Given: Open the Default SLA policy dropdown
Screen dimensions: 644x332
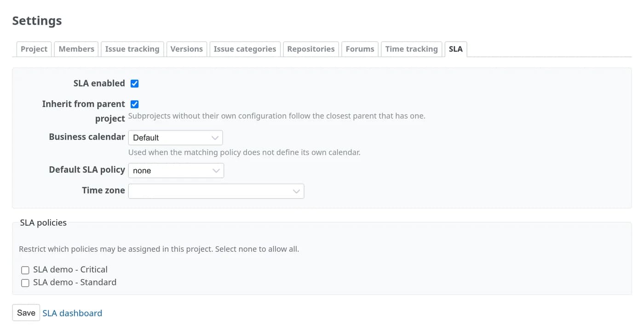Looking at the screenshot, I should coord(176,170).
